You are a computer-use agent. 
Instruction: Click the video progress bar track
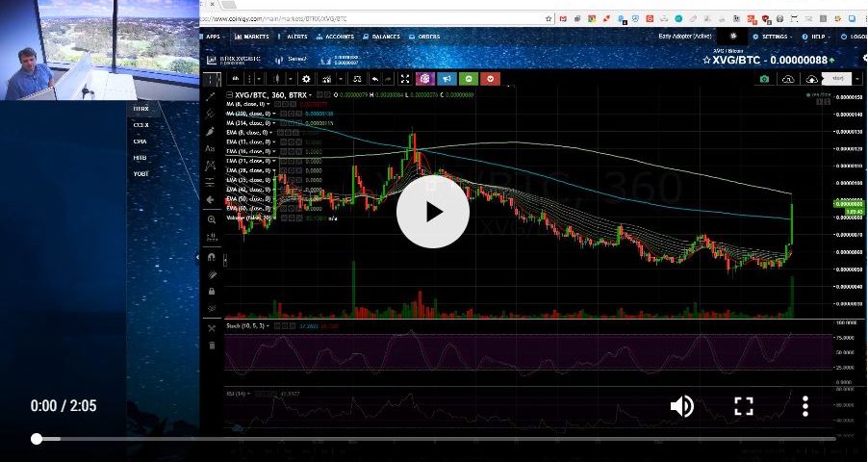point(433,439)
